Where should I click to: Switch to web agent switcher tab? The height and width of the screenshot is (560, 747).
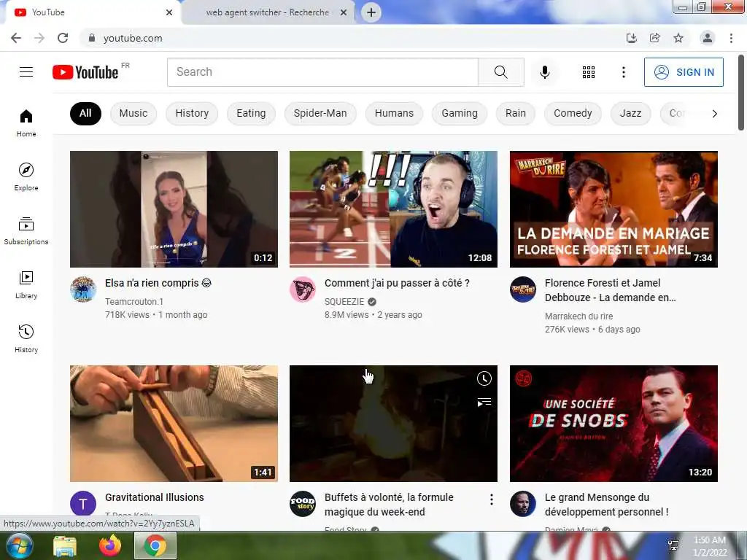point(267,12)
